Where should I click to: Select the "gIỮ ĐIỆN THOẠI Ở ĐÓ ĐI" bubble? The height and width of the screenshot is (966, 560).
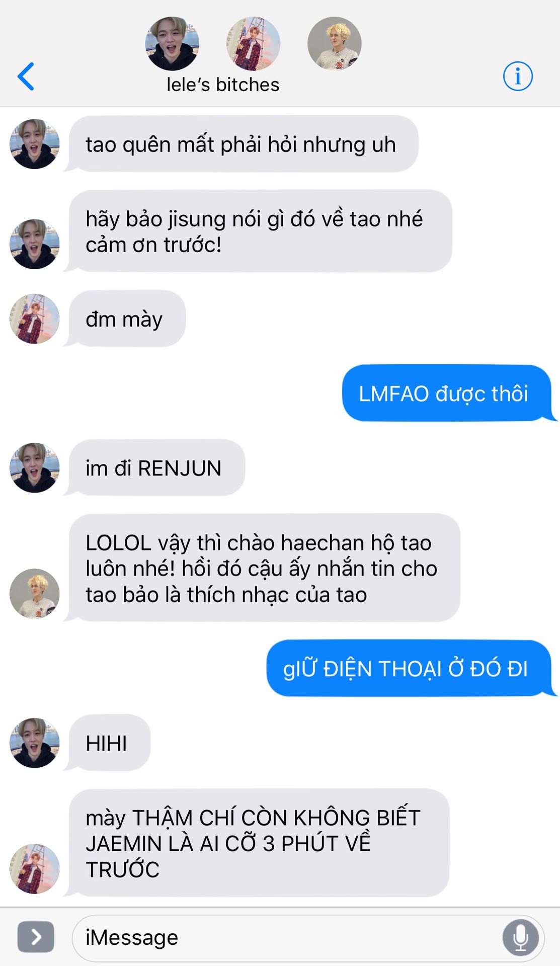(x=409, y=668)
